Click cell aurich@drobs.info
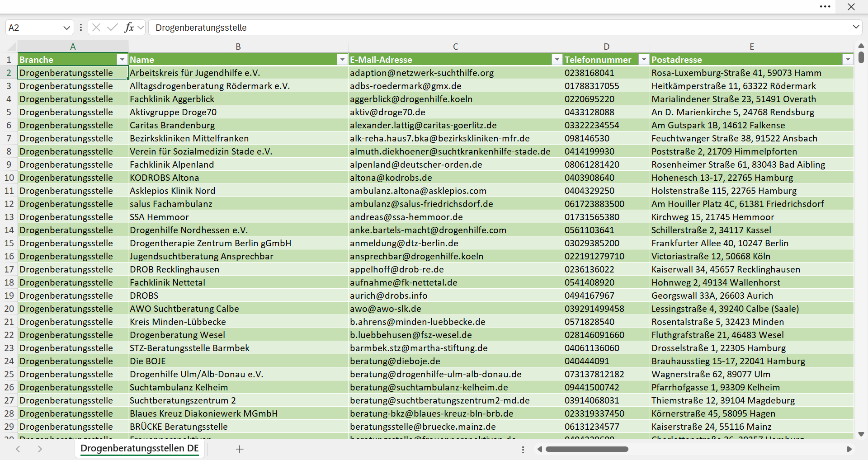 point(456,296)
